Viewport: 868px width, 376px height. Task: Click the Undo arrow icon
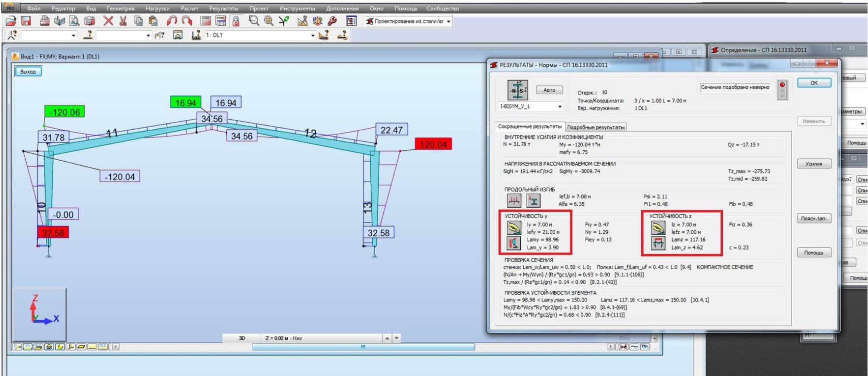coord(171,21)
